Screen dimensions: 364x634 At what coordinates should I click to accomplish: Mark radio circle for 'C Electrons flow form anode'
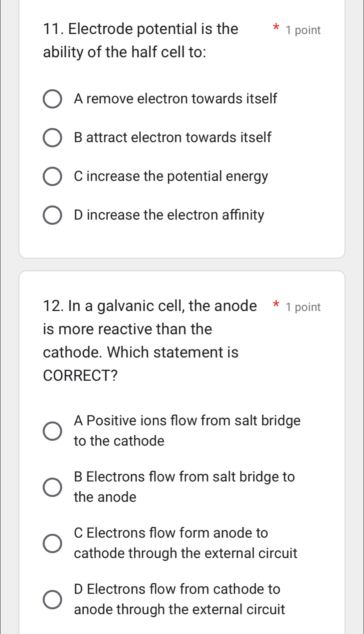(52, 543)
